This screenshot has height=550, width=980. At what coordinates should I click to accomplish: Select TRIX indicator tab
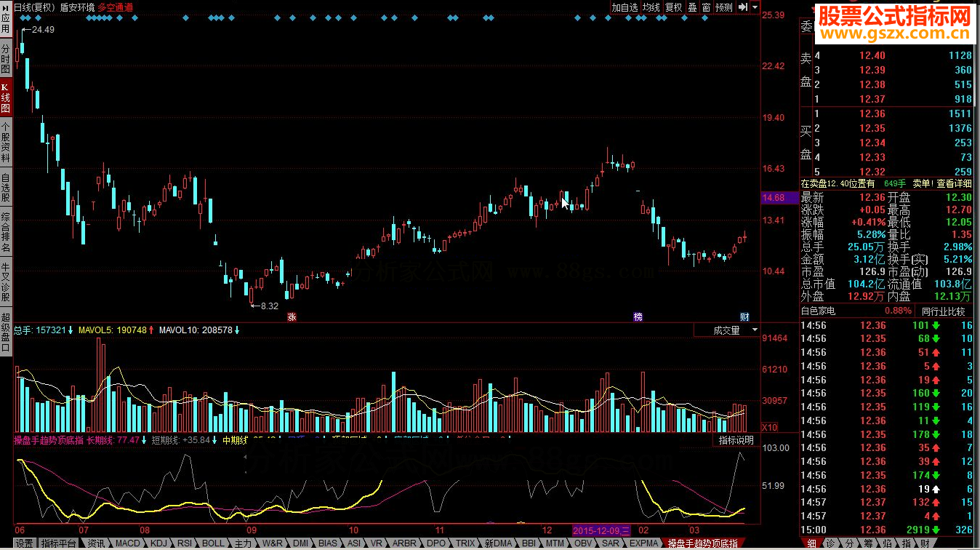(x=465, y=543)
